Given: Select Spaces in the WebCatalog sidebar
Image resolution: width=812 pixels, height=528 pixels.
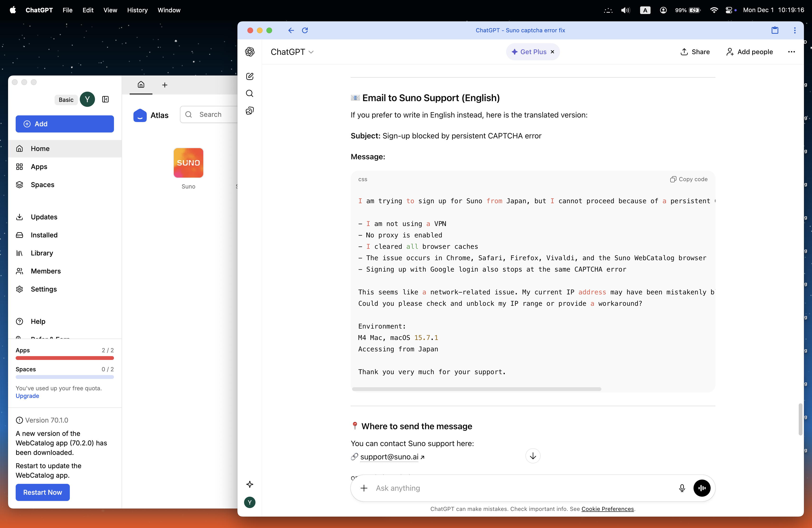Looking at the screenshot, I should tap(42, 184).
